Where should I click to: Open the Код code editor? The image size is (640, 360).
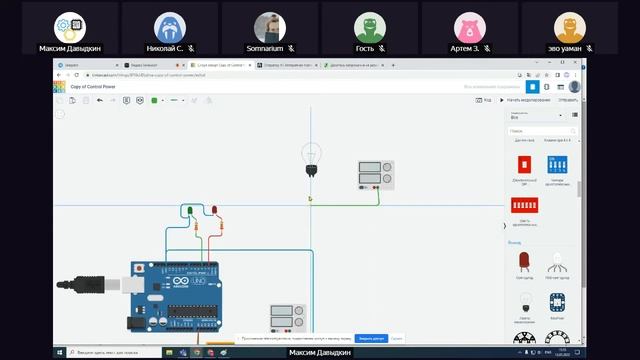[483, 100]
